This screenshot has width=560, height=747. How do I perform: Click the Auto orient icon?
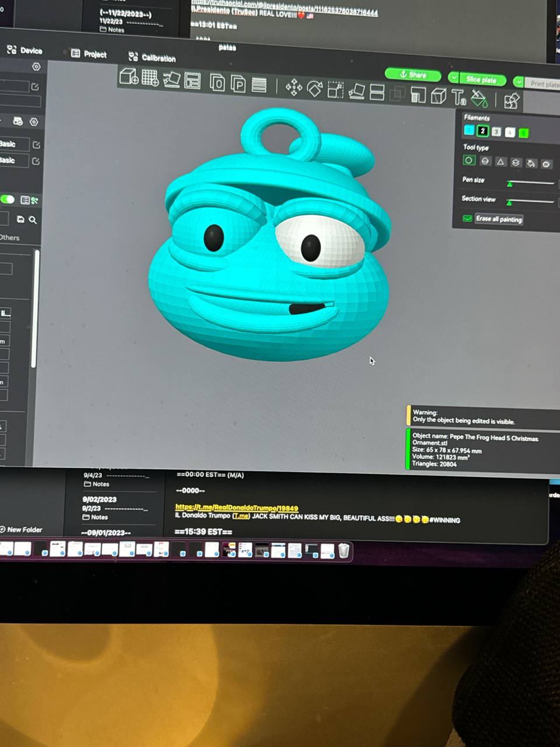pos(171,79)
